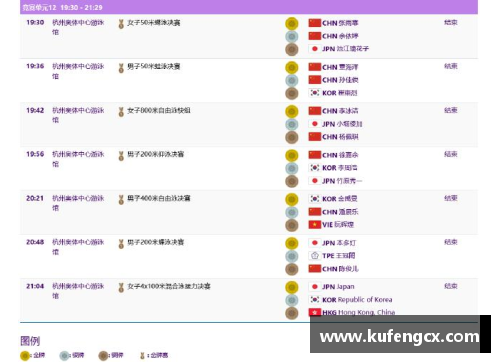Click the Korea flag beside KOR Republic of Korea

(314, 299)
